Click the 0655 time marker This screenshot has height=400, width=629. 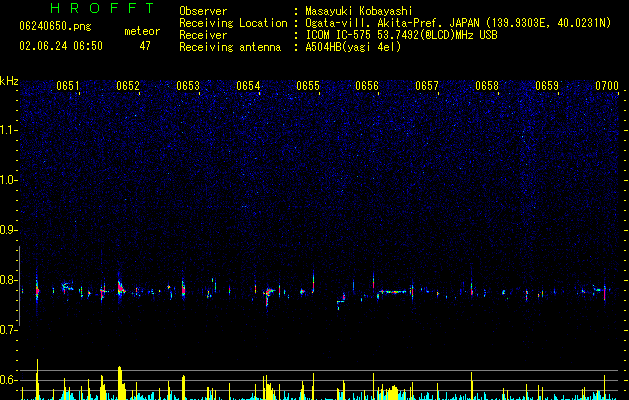click(x=308, y=86)
